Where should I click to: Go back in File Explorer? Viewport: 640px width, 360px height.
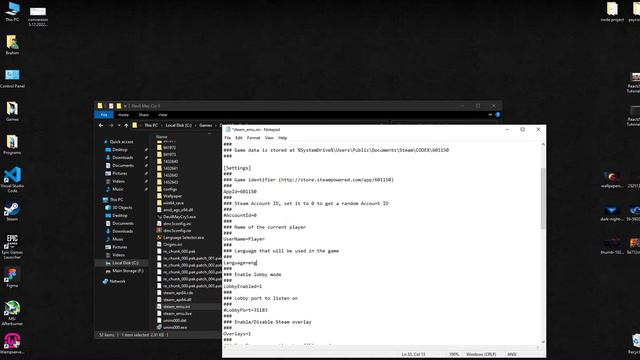tap(101, 125)
